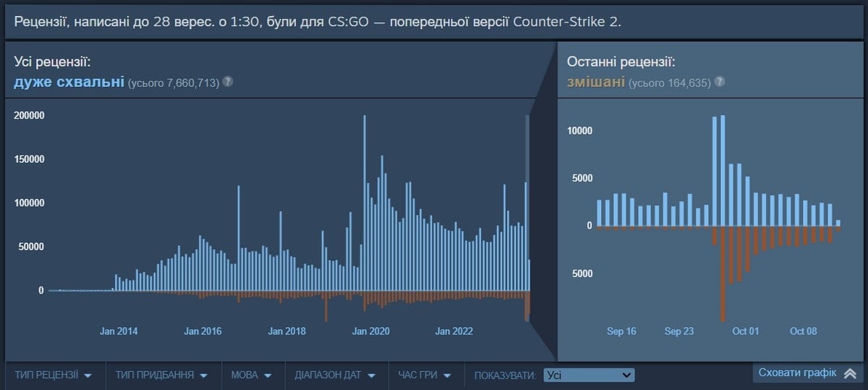This screenshot has width=868, height=390.
Task: Open help icon next to total 7,660,713
Action: pyautogui.click(x=228, y=81)
